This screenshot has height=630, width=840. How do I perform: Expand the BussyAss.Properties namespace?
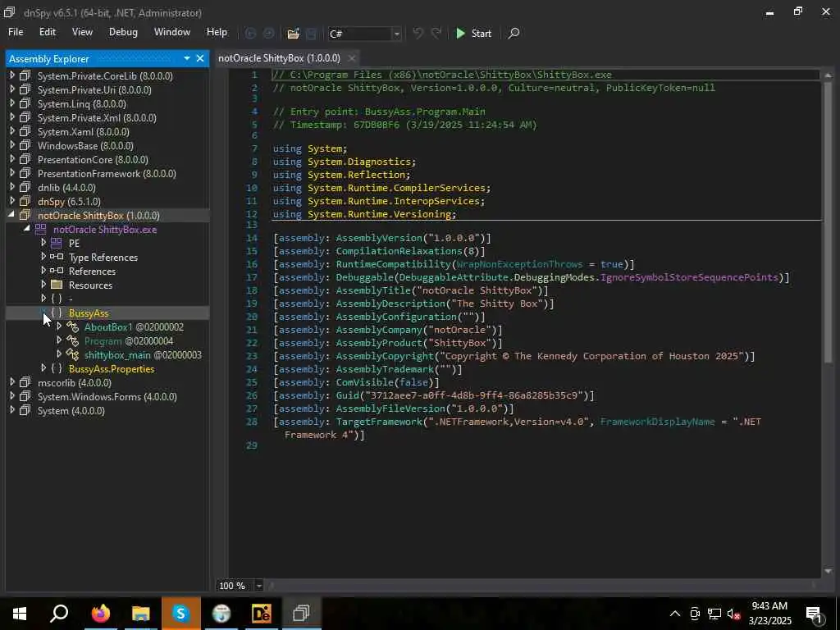[x=43, y=368]
